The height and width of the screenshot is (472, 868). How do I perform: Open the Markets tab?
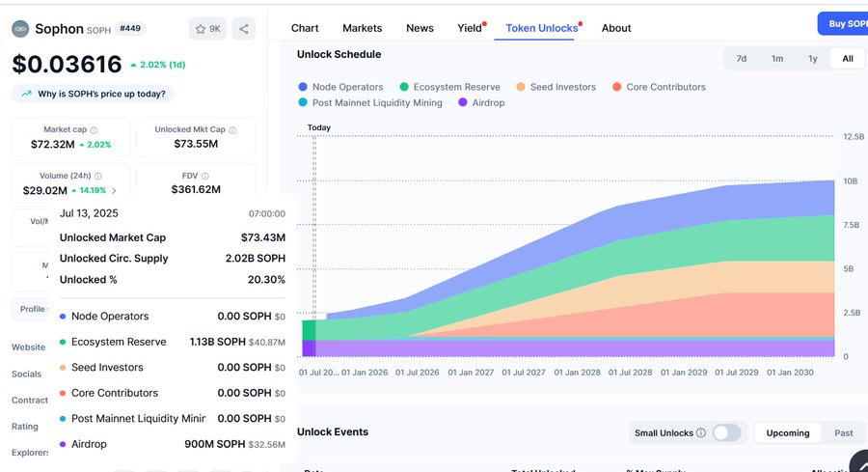[x=362, y=28]
